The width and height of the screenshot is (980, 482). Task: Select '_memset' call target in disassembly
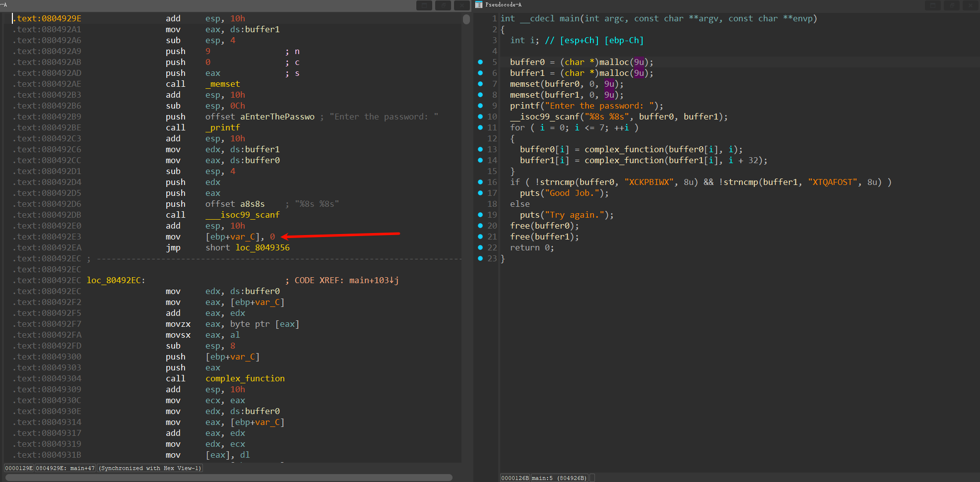point(223,84)
